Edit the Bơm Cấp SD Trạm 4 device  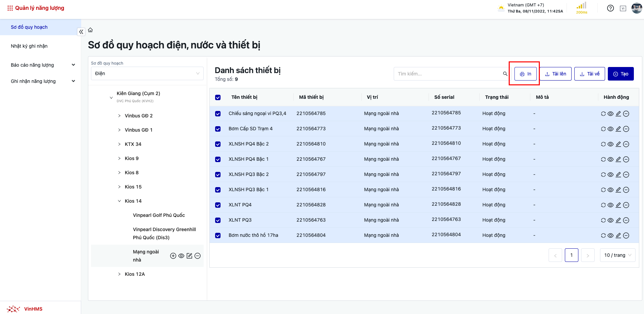[618, 129]
